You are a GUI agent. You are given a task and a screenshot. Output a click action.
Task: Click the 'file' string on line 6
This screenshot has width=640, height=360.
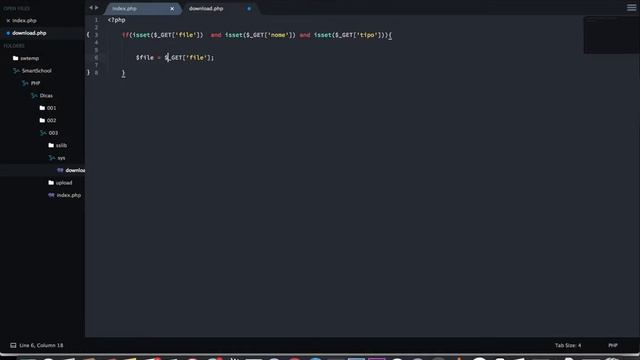[197, 58]
